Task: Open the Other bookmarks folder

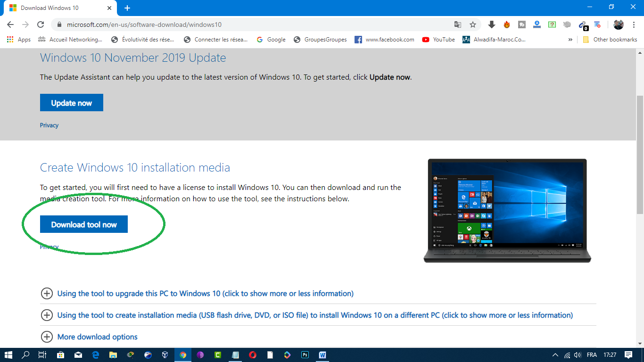Action: 610,40
